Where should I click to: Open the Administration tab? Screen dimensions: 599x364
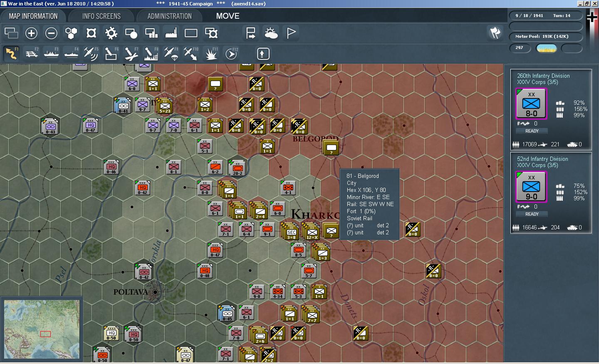point(169,16)
